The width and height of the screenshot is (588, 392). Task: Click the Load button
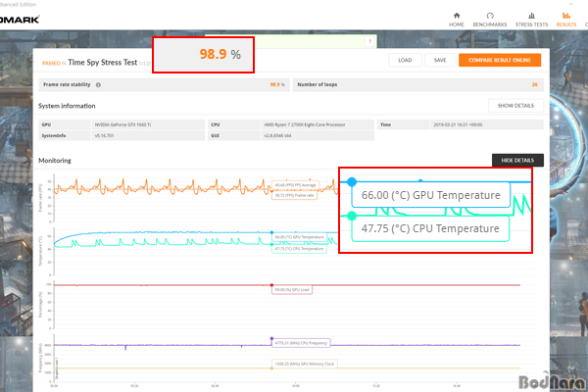tap(405, 60)
